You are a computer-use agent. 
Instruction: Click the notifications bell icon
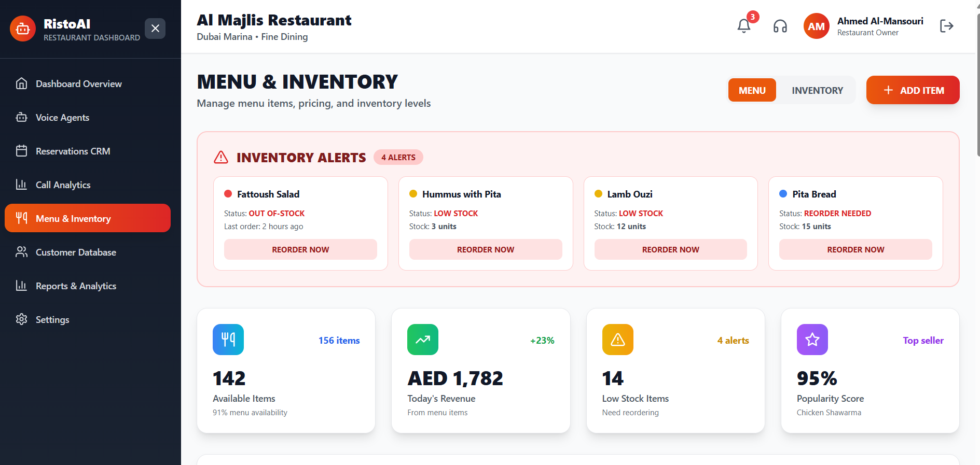pyautogui.click(x=743, y=26)
